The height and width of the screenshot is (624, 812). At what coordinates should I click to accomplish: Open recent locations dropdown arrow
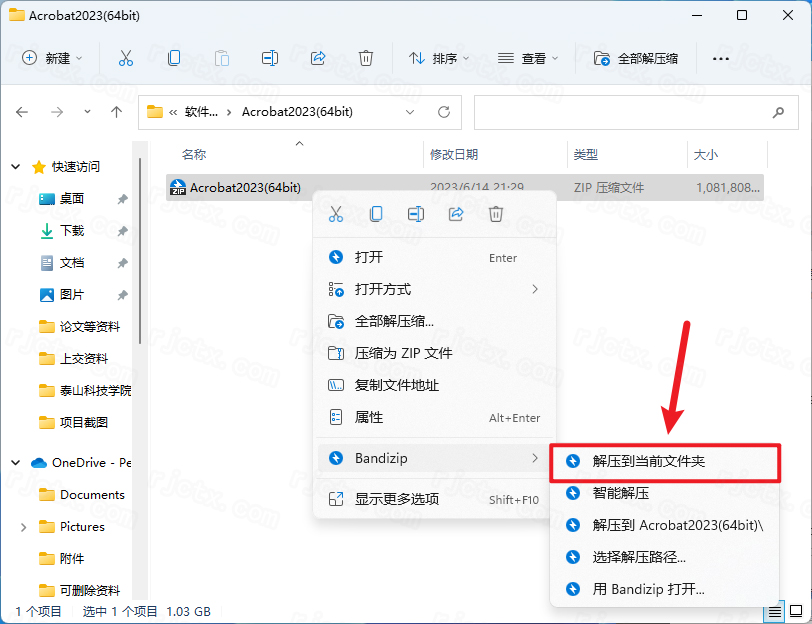tap(87, 112)
